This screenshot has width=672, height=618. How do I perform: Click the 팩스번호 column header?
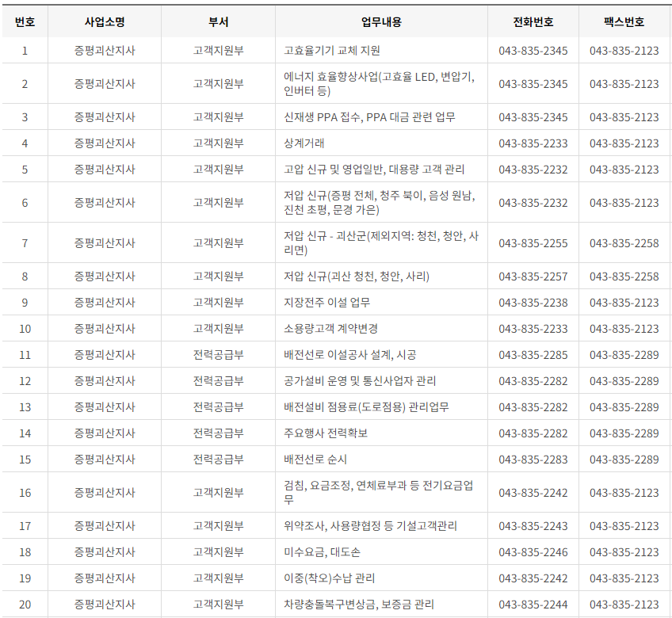(x=622, y=21)
